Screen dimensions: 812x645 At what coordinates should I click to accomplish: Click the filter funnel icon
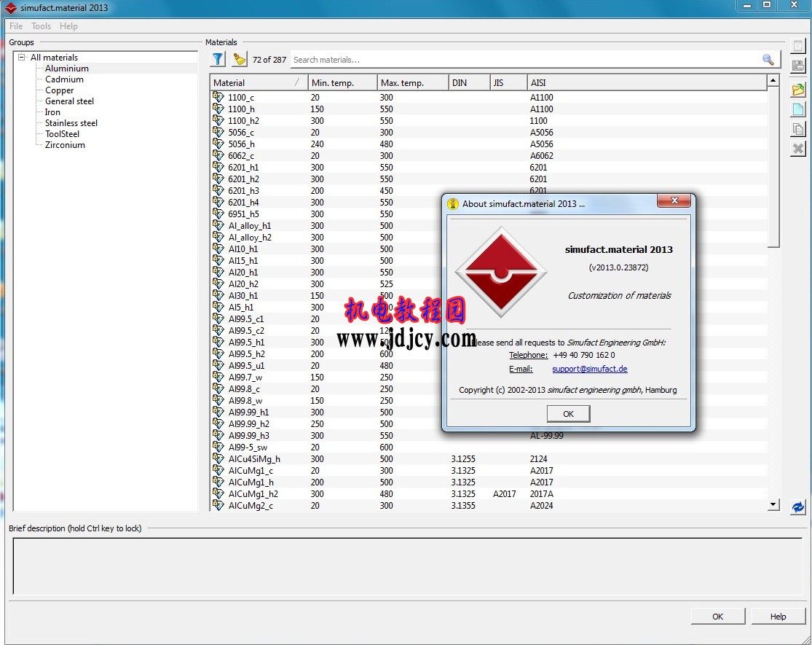click(218, 60)
